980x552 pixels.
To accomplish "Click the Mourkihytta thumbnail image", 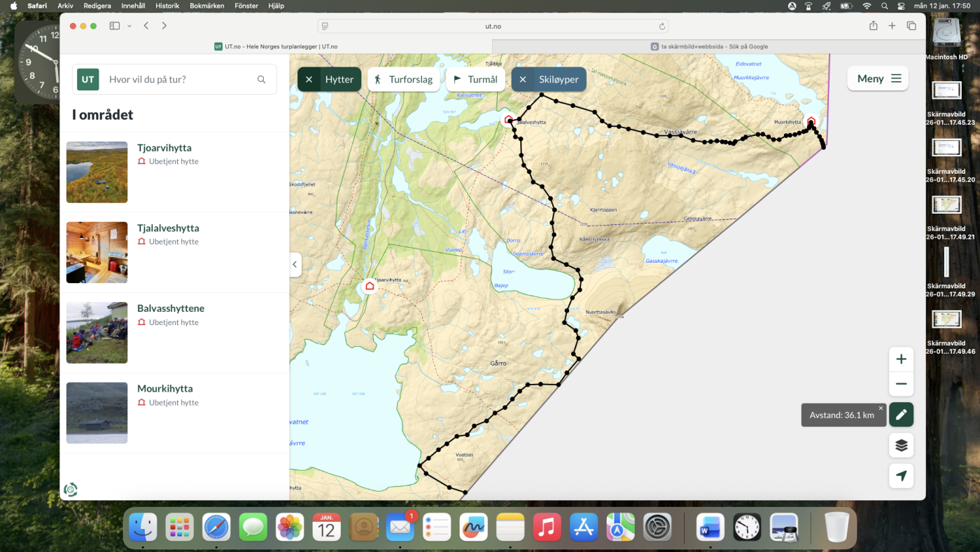I will (97, 413).
